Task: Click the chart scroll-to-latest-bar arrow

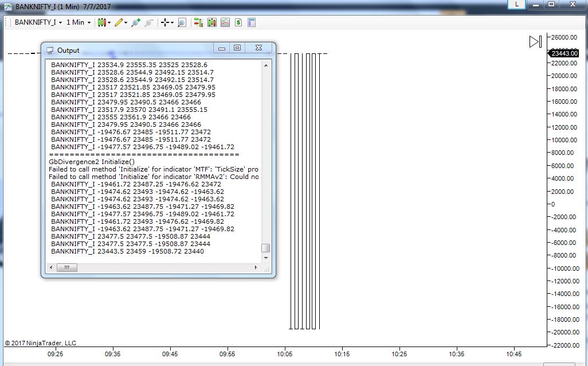Action: pos(535,41)
